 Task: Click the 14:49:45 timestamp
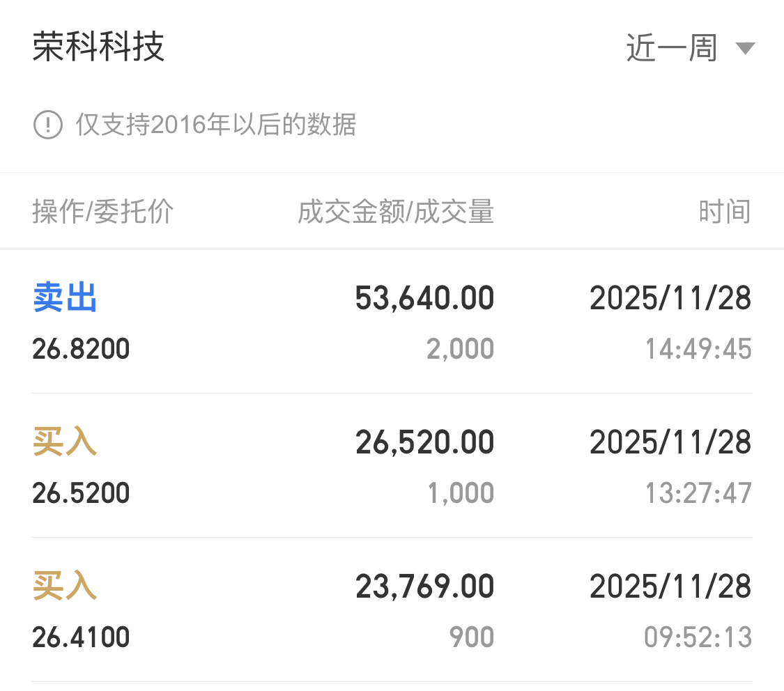(698, 349)
